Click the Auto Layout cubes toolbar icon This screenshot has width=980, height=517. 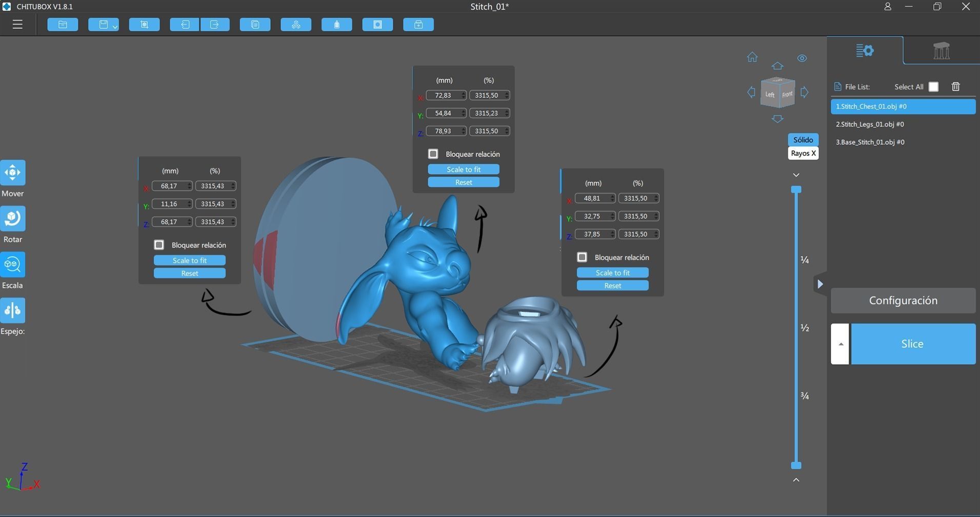click(296, 25)
